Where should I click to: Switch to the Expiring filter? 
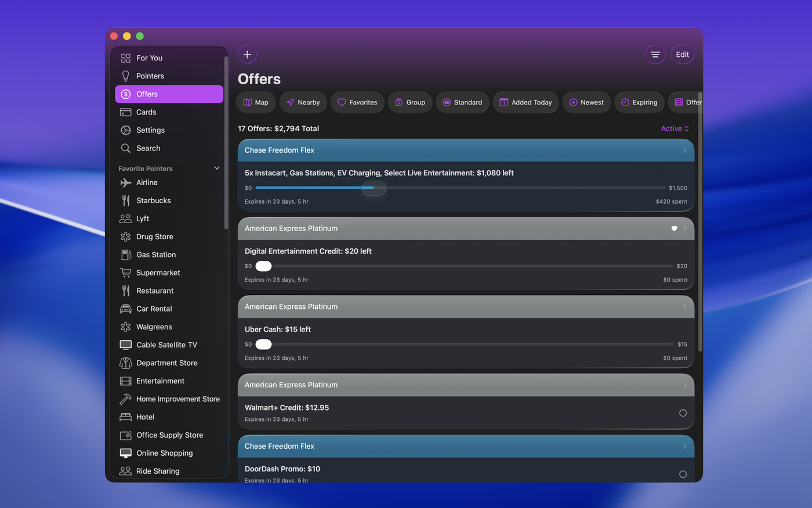[x=639, y=102]
